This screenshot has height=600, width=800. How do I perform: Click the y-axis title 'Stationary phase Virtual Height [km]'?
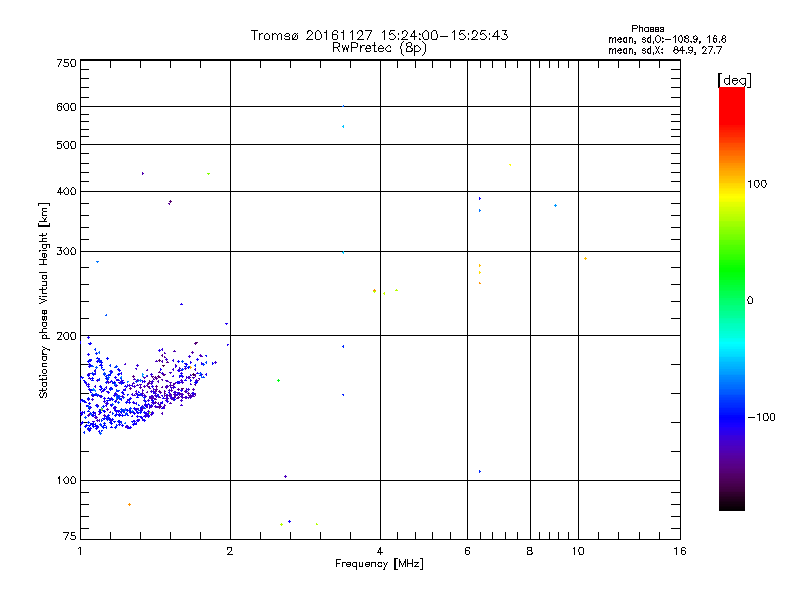tap(43, 300)
